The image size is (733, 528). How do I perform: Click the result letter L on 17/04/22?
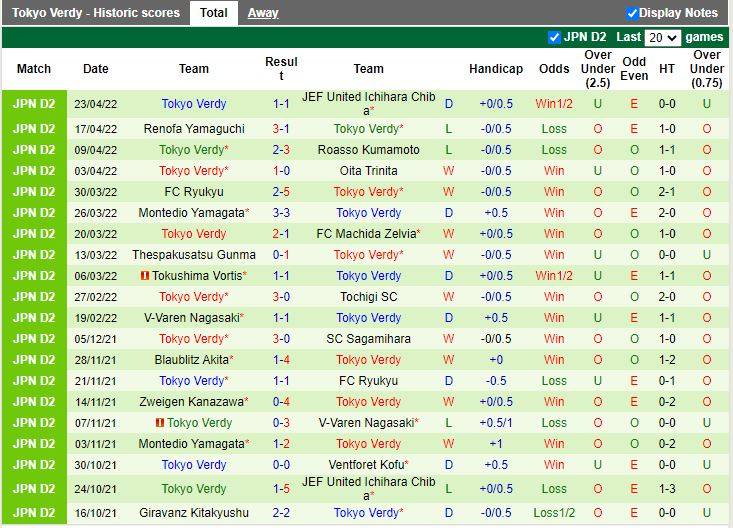[448, 129]
